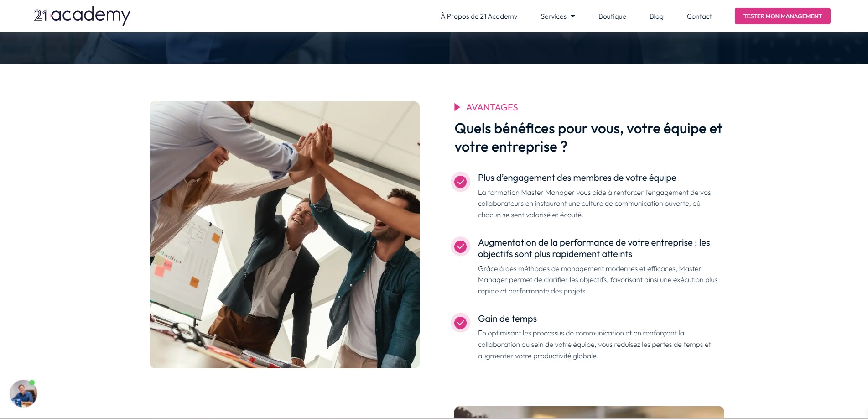The height and width of the screenshot is (419, 868).
Task: Expand the Services dropdown arrow
Action: tap(573, 16)
